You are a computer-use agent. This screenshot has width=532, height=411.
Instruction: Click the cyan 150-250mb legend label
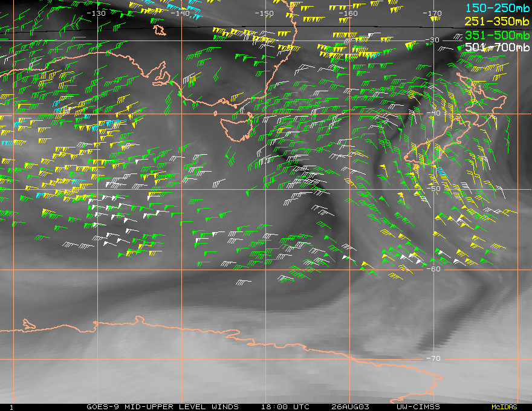coord(497,8)
